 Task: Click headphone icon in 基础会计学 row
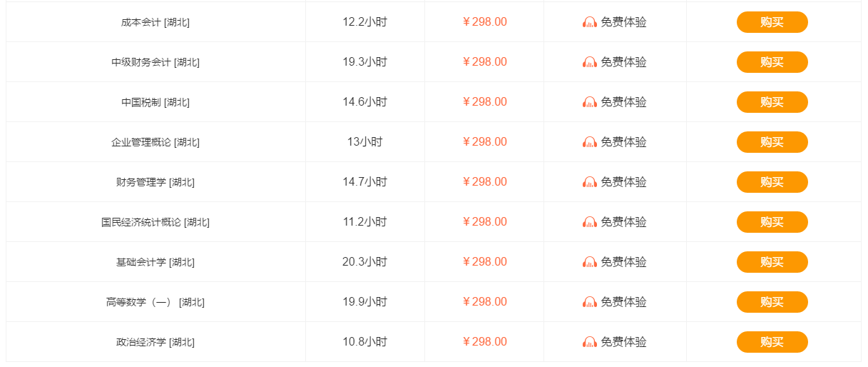pos(590,262)
